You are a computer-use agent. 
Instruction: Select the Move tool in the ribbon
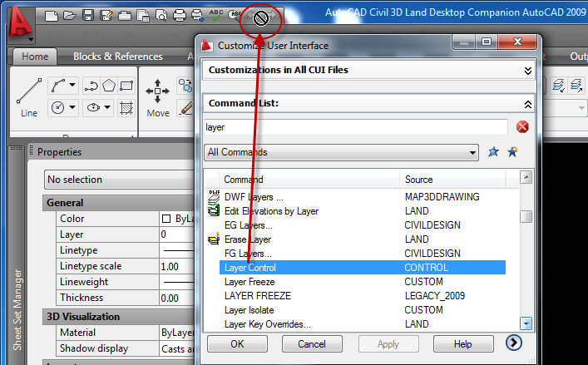pos(157,98)
